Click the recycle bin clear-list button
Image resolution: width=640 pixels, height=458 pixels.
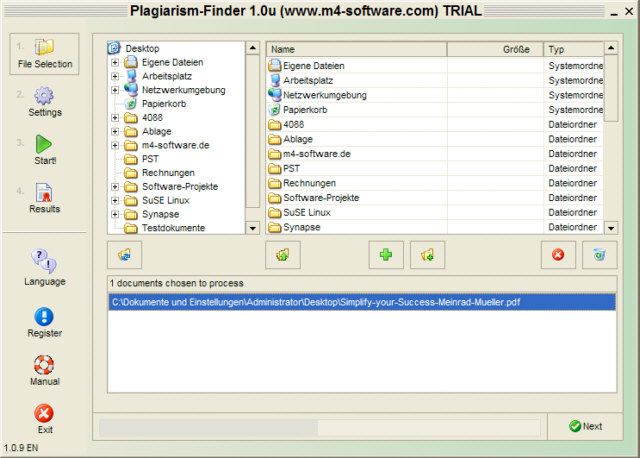tap(599, 255)
